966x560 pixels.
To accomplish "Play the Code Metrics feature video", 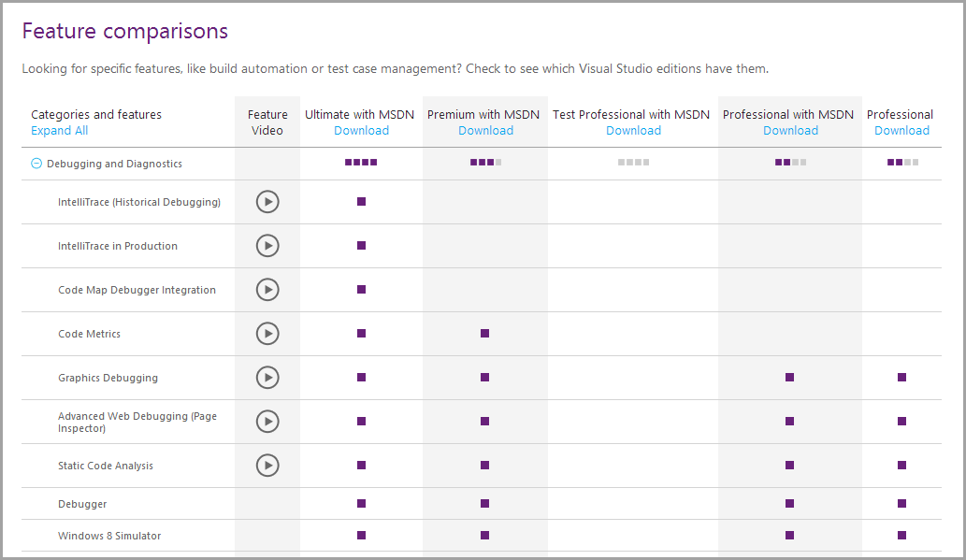I will point(267,334).
